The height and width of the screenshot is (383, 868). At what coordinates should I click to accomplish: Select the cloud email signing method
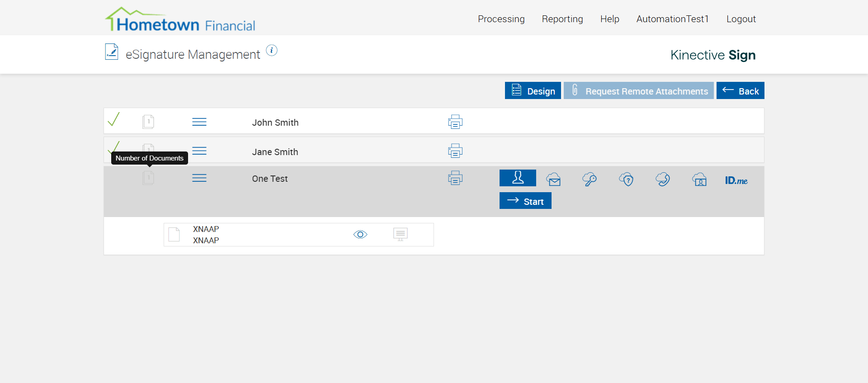click(553, 180)
